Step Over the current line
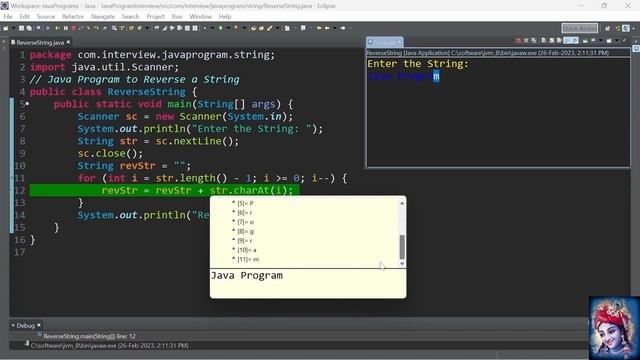This screenshot has height=360, width=640. pos(97,28)
